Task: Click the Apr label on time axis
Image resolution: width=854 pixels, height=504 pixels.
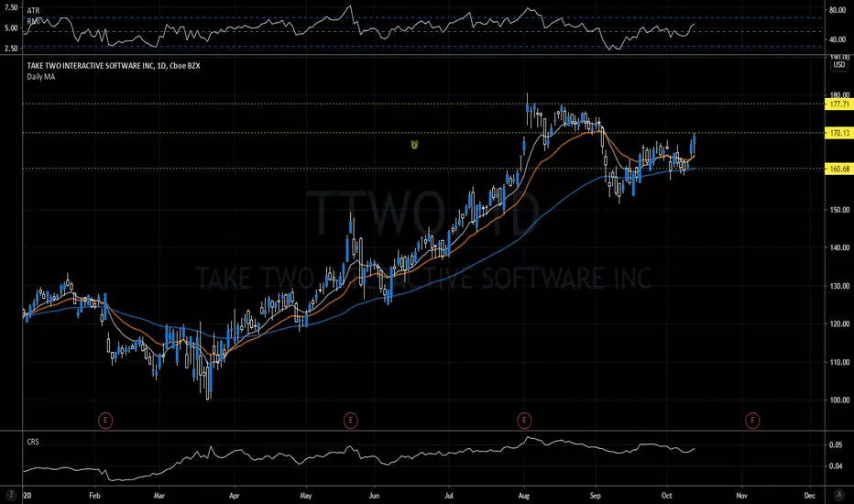Action: point(235,495)
